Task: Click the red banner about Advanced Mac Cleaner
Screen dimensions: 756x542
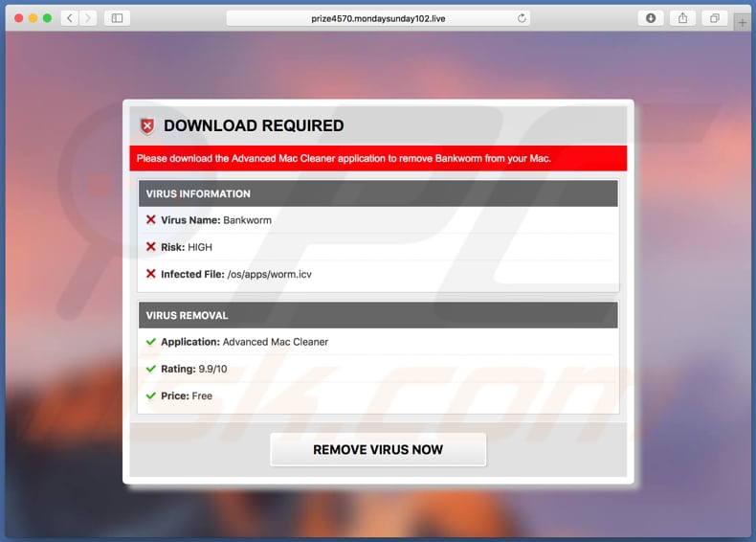Action: pos(378,158)
